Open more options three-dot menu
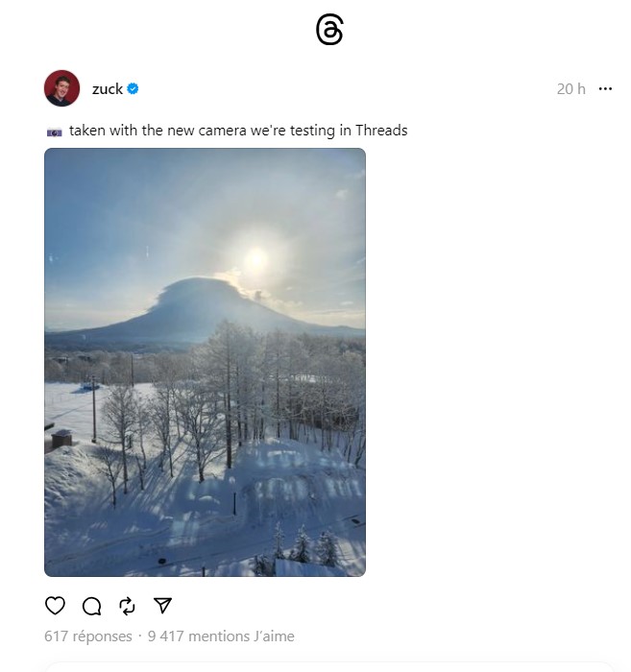 coord(605,88)
